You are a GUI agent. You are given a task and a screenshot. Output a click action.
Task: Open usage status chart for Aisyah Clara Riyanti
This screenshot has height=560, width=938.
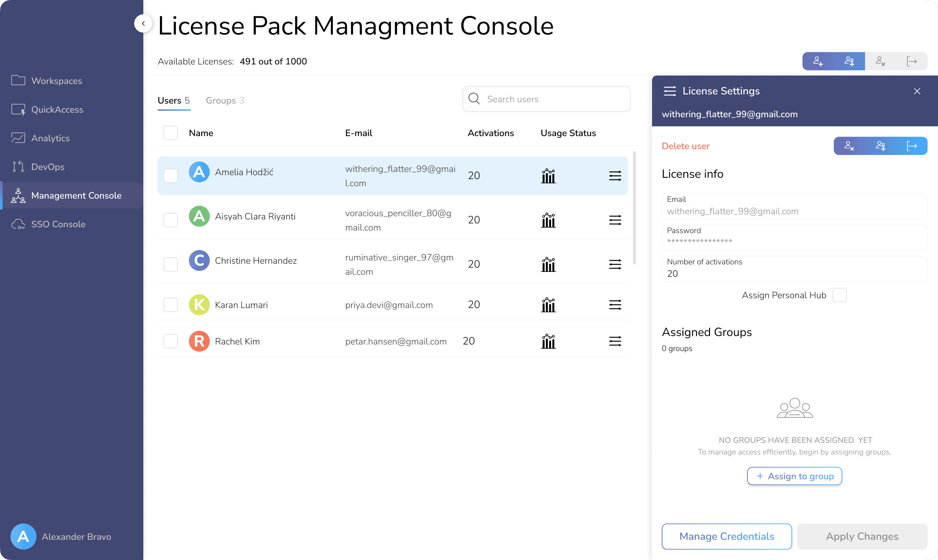(548, 220)
